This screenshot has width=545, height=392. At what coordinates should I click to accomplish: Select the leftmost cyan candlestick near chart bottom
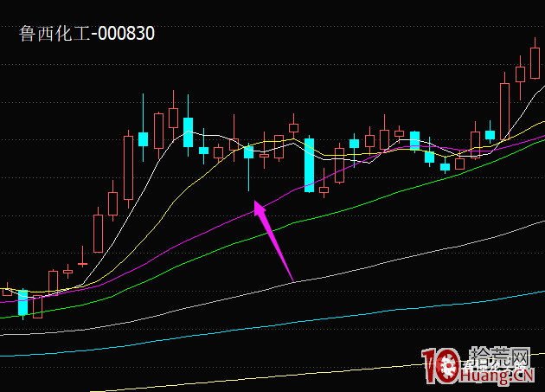(x=23, y=303)
